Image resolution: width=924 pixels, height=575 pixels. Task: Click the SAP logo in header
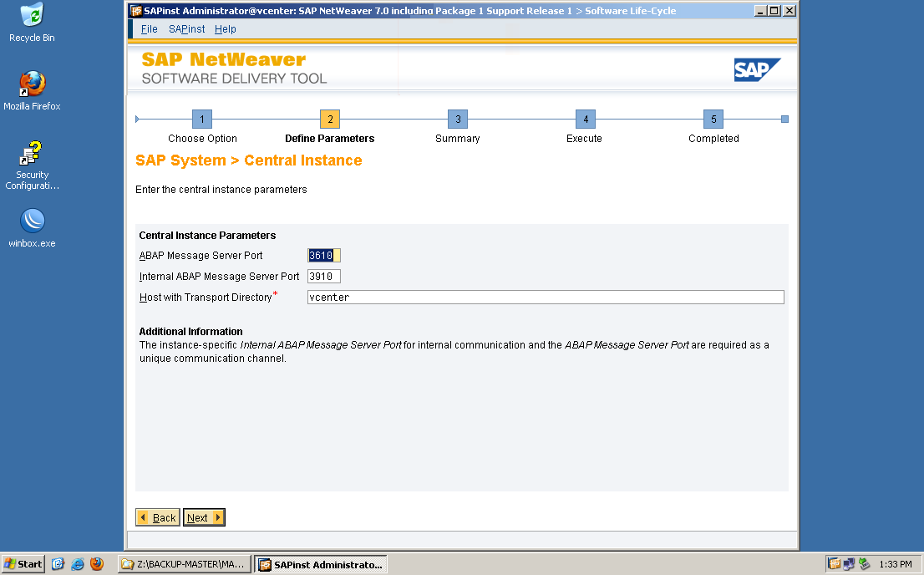tap(757, 69)
